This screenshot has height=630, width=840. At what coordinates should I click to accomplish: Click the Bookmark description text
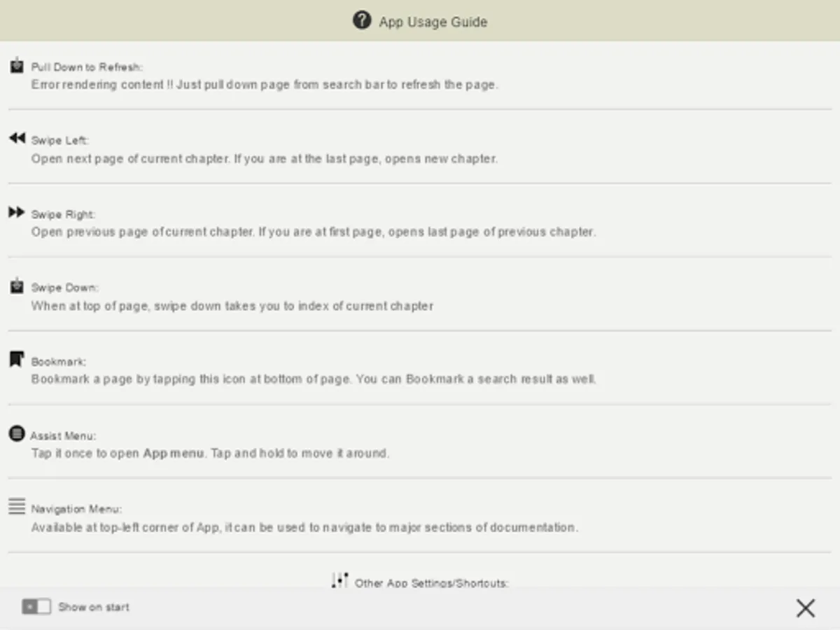[313, 379]
